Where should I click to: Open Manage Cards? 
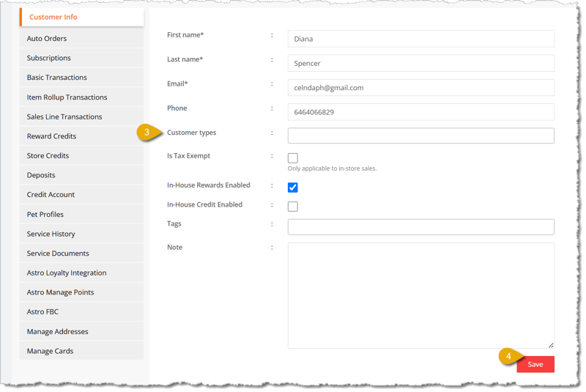(81, 351)
